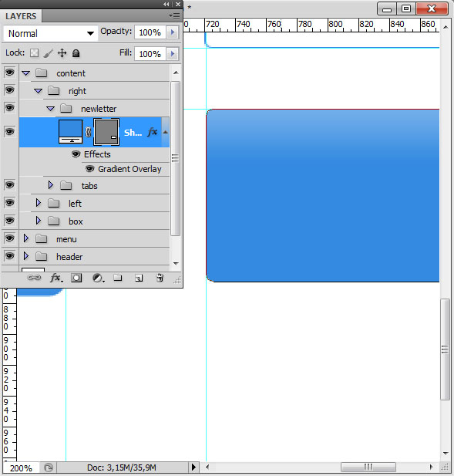Click the Lock all padlock icon

[76, 53]
